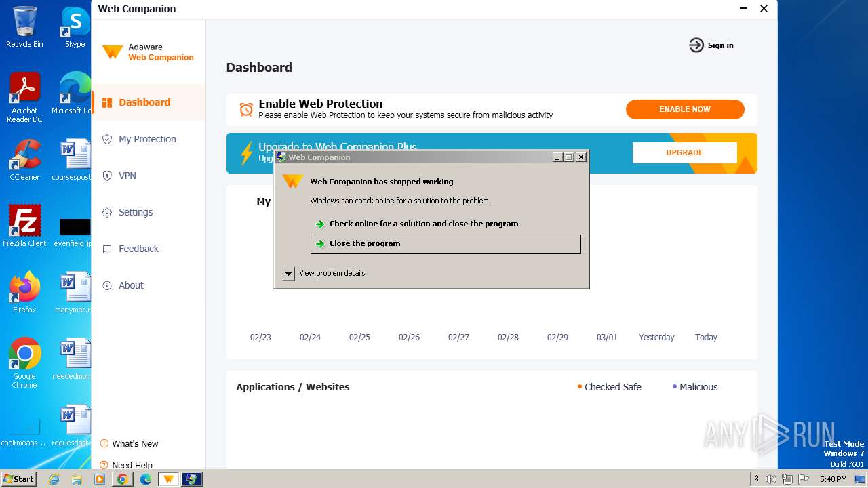Open the Need Help link

pos(132,465)
